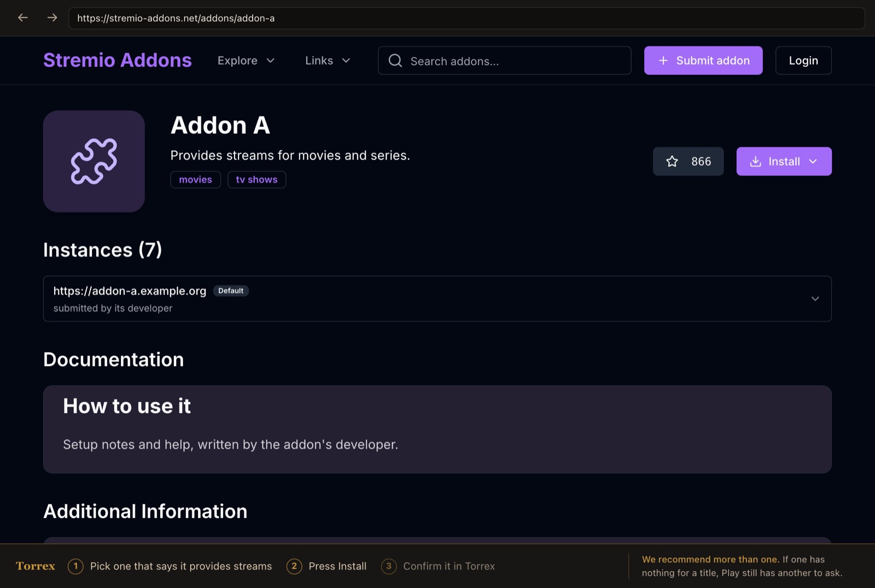Click the Addon A title
The height and width of the screenshot is (588, 875).
pyautogui.click(x=220, y=125)
